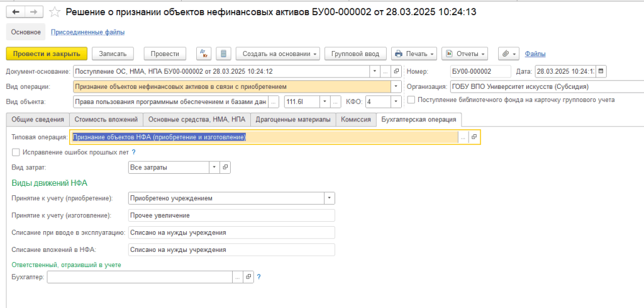
Task: Switch to the Комиссия tab
Action: coord(355,119)
